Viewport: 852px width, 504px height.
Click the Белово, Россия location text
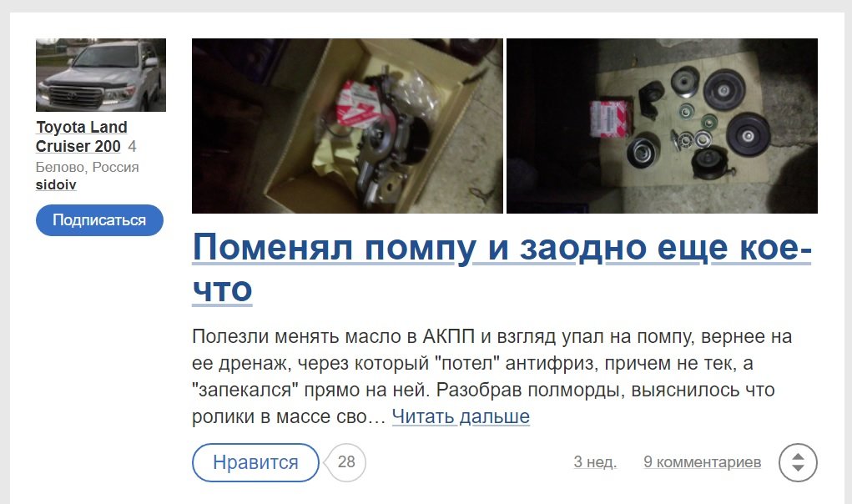tap(88, 167)
